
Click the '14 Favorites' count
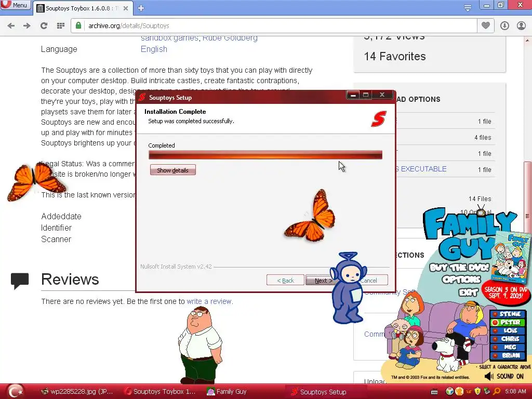tap(395, 56)
